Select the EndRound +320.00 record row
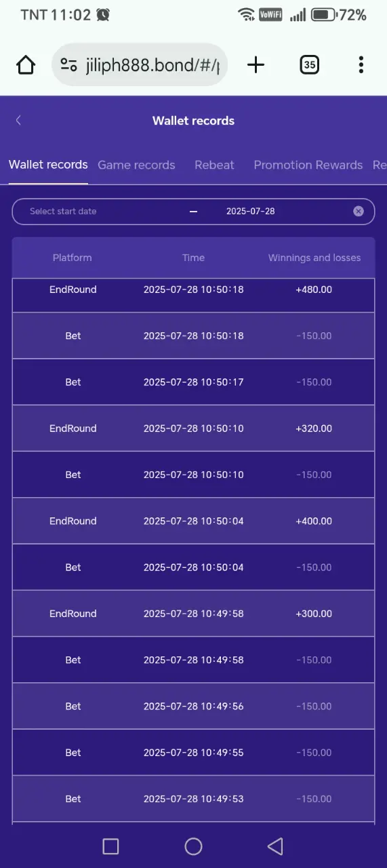The image size is (387, 868). (193, 429)
